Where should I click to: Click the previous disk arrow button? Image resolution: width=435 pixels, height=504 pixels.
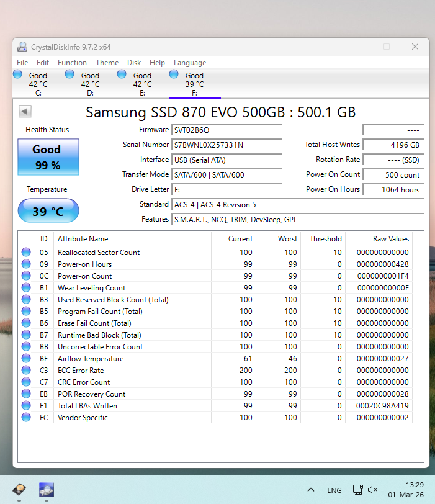click(25, 112)
